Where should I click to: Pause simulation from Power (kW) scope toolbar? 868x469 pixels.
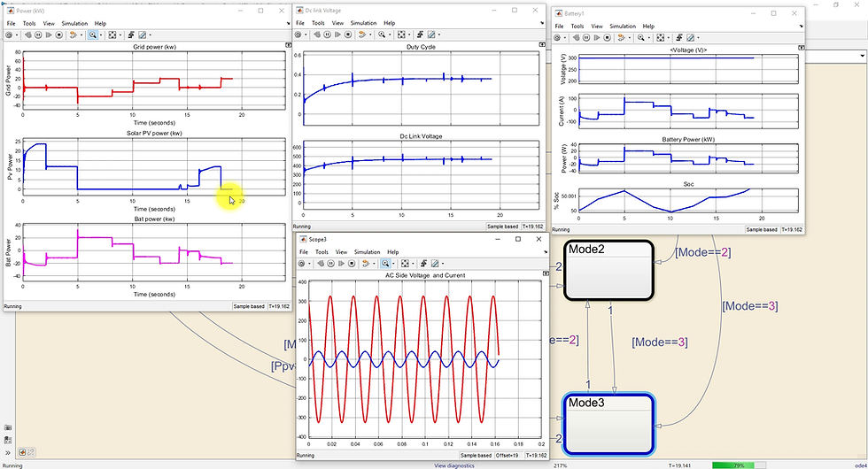click(x=38, y=35)
